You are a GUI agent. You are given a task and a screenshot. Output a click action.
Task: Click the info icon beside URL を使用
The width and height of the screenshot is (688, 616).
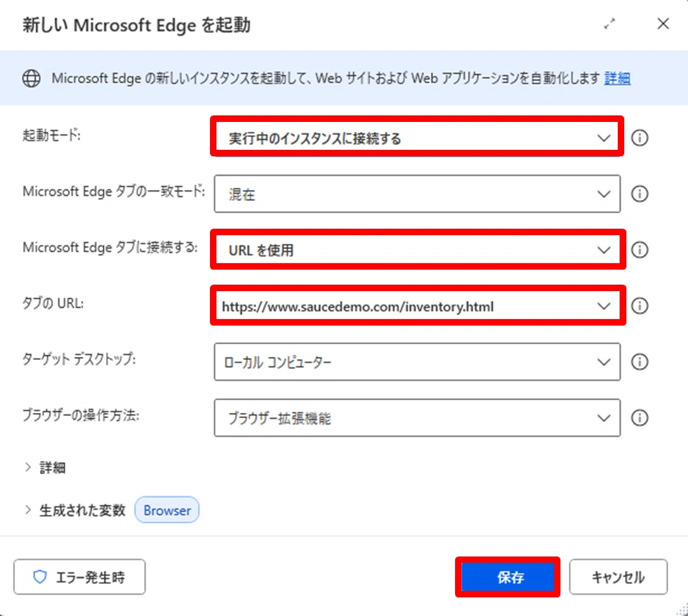(x=639, y=250)
